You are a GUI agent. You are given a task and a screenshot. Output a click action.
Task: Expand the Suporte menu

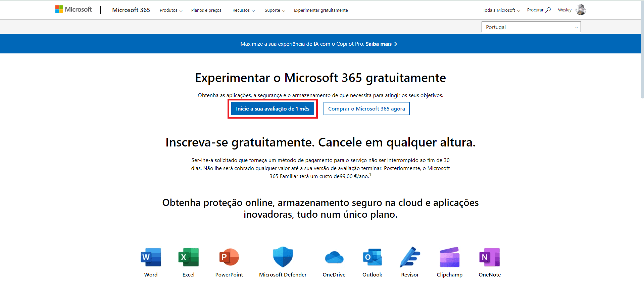point(275,10)
